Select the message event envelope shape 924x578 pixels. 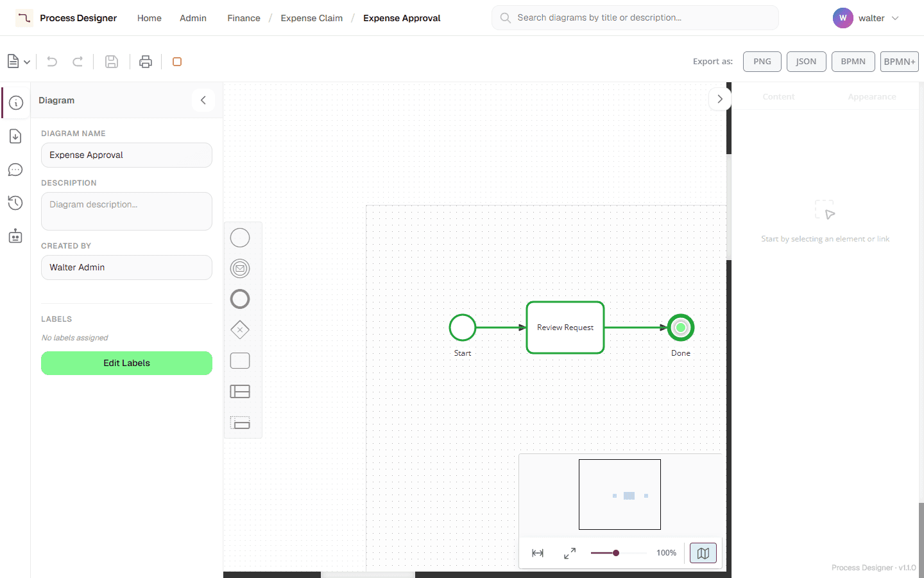(x=240, y=268)
